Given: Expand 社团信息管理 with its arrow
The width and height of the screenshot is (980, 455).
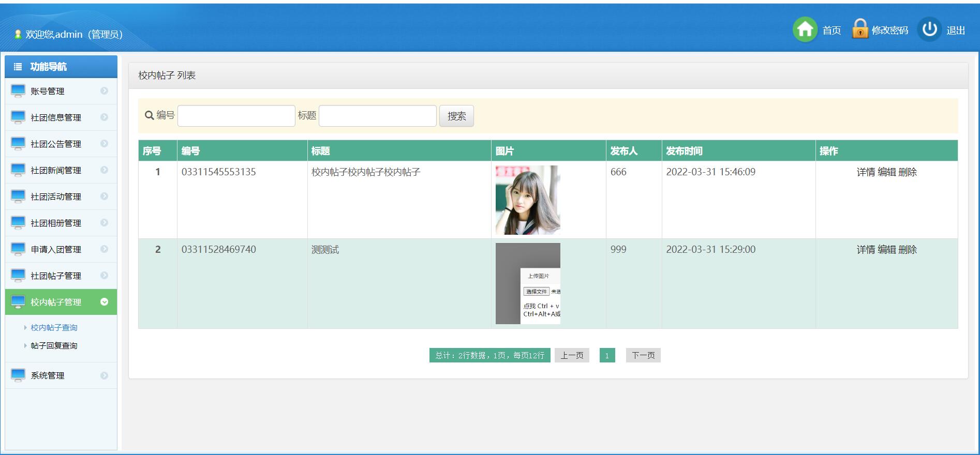Looking at the screenshot, I should 104,117.
